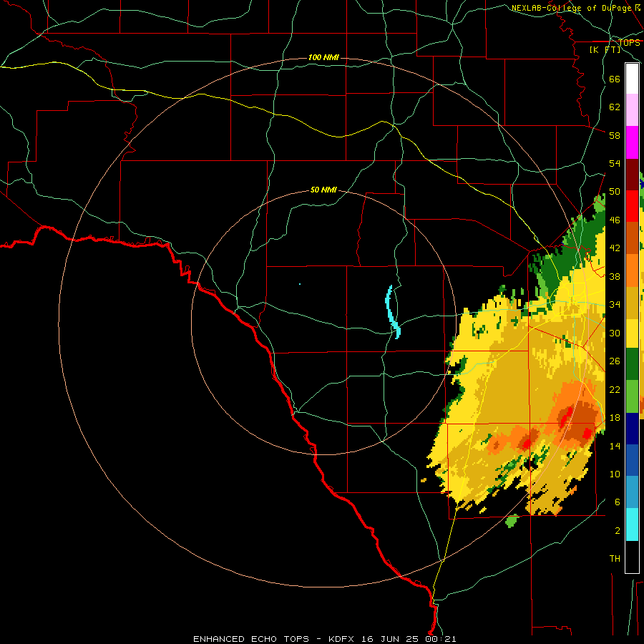Click the '66' legend value
The width and height of the screenshot is (644, 644).
click(x=615, y=79)
